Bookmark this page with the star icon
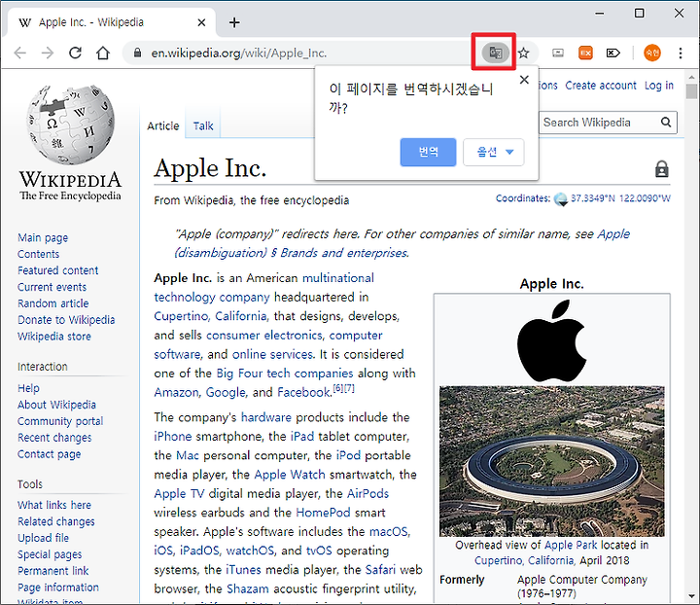The width and height of the screenshot is (700, 605). tap(524, 53)
